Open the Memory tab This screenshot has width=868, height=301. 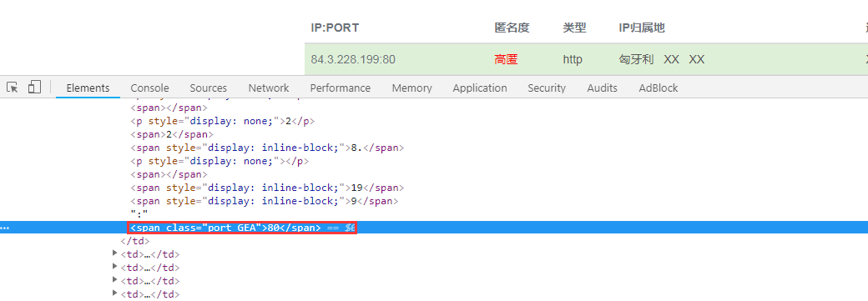[x=411, y=88]
